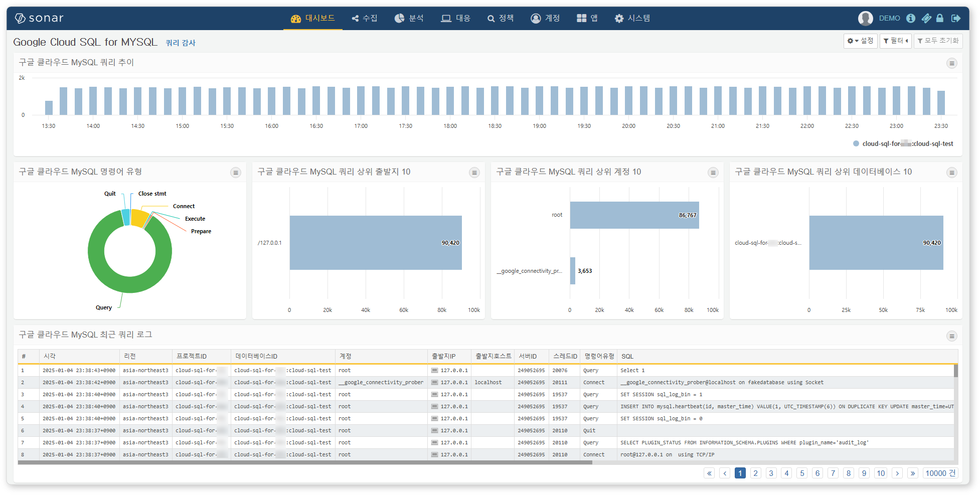
Task: Click the table vertical scrollbar
Action: [956, 371]
